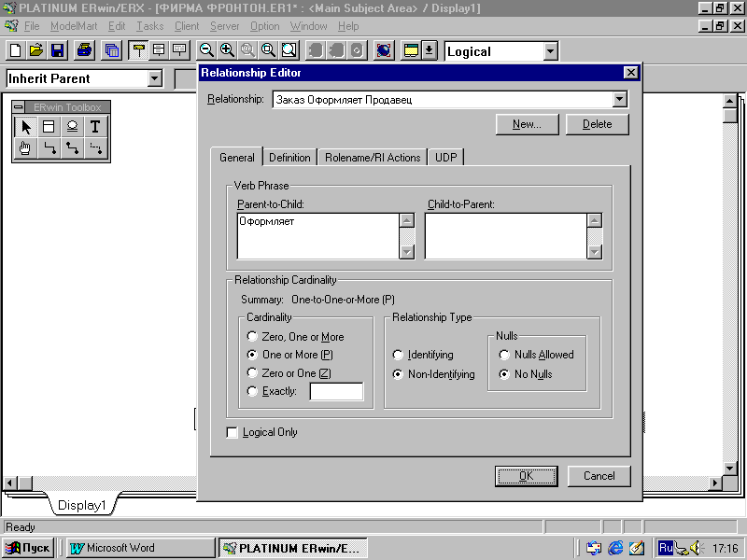This screenshot has height=560, width=747.
Task: Click the Open file folder icon
Action: click(x=36, y=50)
